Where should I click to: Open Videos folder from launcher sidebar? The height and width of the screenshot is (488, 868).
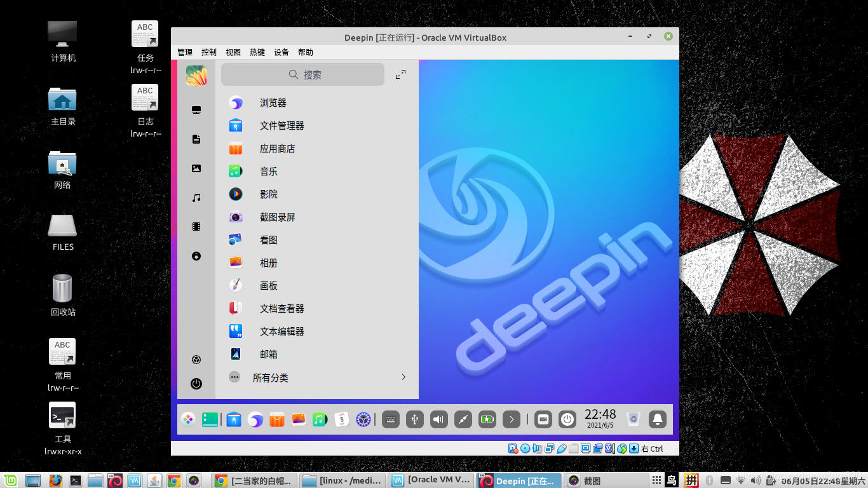(196, 227)
